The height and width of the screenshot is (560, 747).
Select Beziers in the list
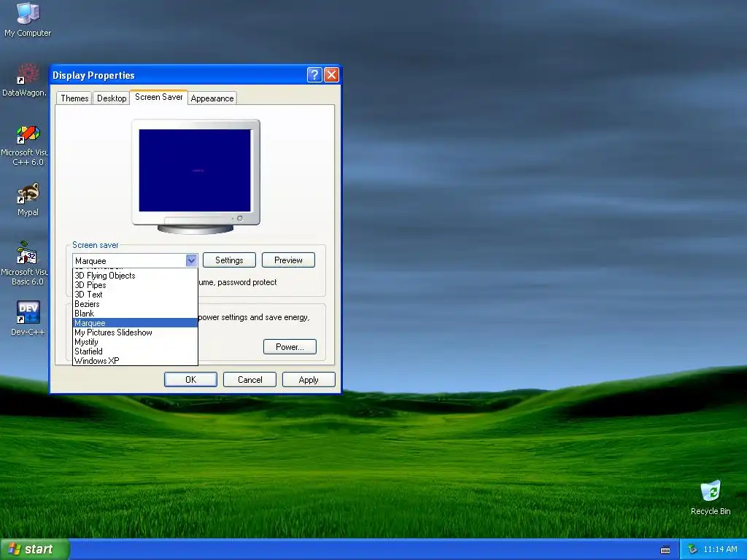click(135, 304)
